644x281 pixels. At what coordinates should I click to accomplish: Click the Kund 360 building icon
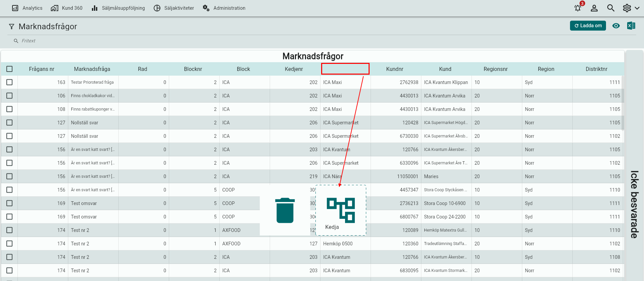[54, 8]
